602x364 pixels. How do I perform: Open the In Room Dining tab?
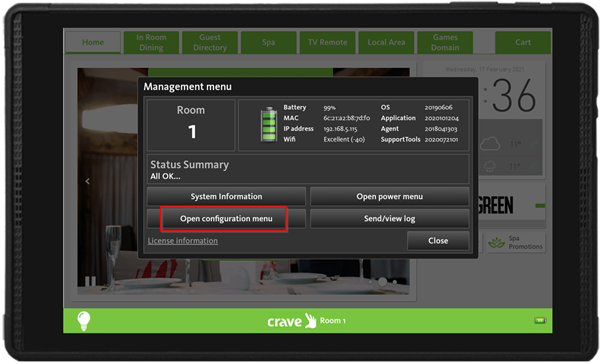tap(151, 42)
